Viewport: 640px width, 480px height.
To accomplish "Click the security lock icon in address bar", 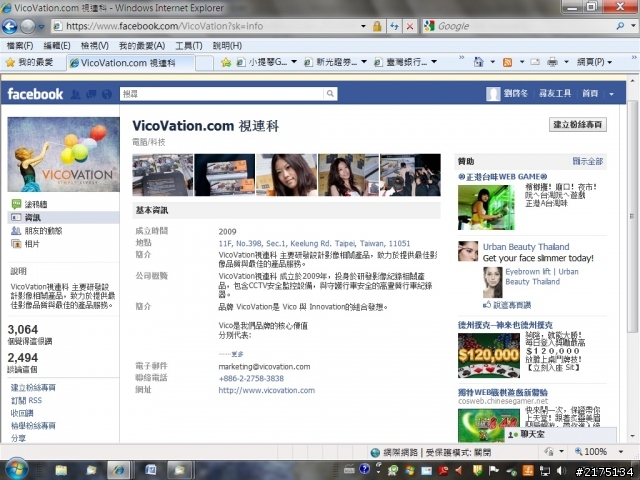I will (377, 27).
